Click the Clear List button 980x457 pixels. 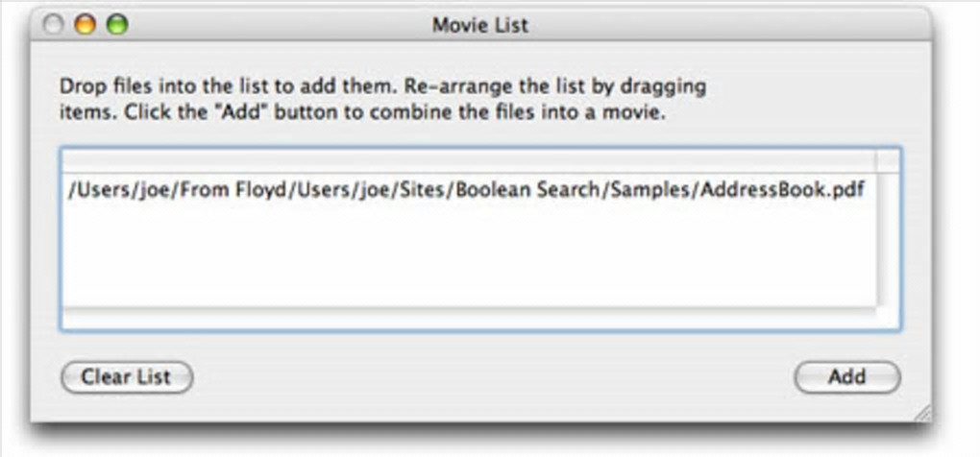(127, 377)
